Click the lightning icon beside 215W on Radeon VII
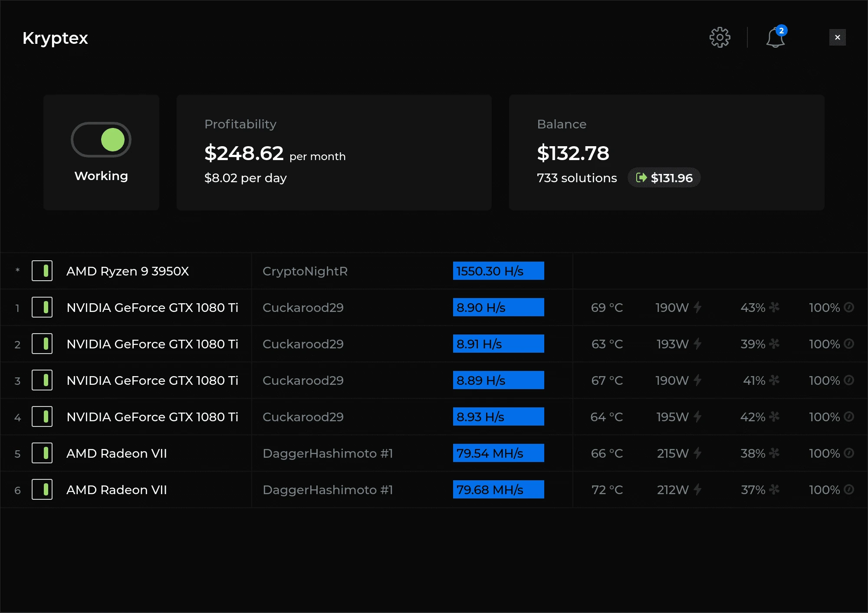 (697, 453)
